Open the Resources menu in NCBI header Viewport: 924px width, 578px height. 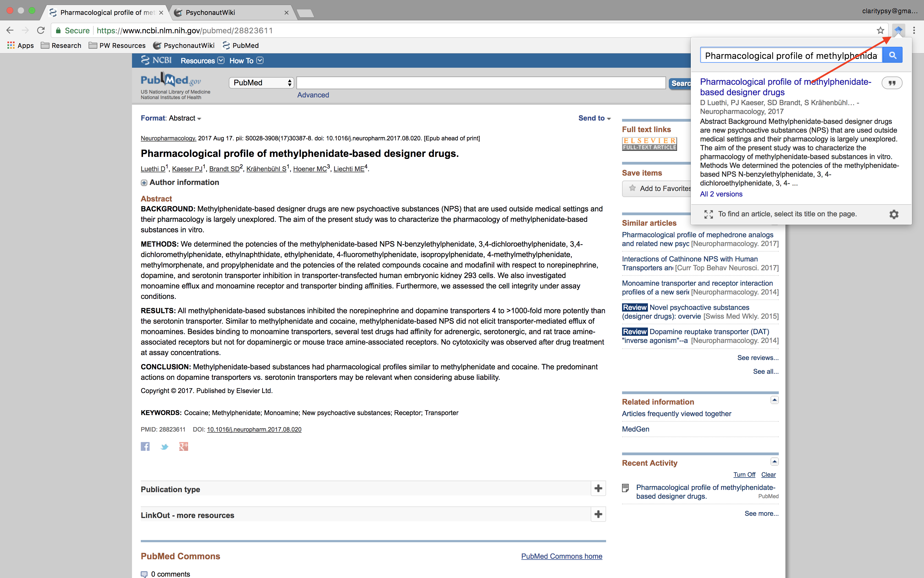pyautogui.click(x=202, y=60)
